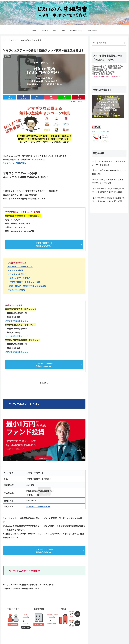Open ファンド解説記事 link for 馬込駅周辺 fund
The image size is (129, 644).
(x=17, y=352)
